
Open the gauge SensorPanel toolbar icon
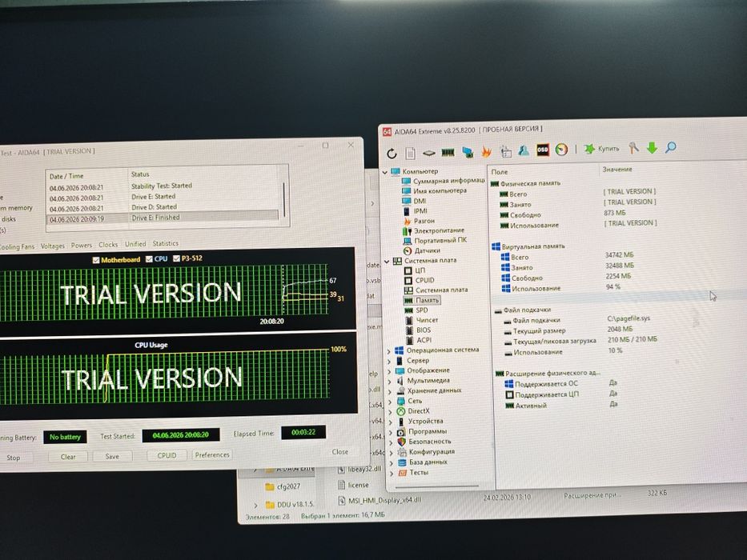coord(562,150)
